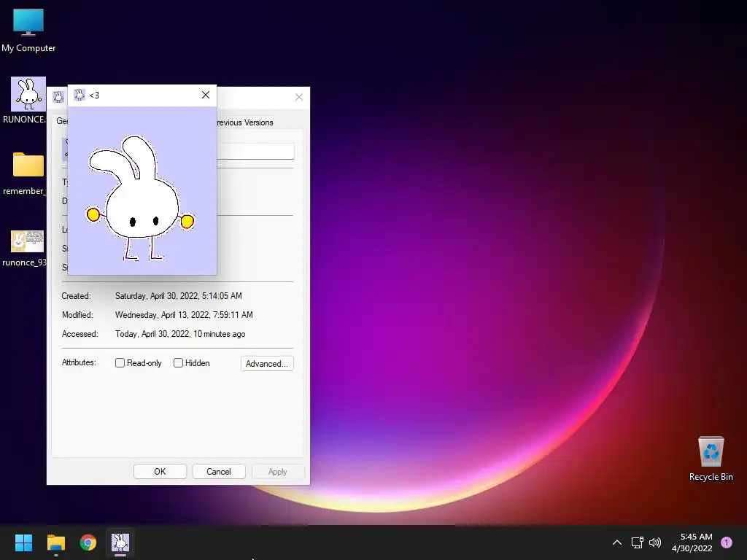
Task: Click the Modified date 'Wednesday, April 13, 2022, 7:59:11 AM'
Action: click(x=184, y=315)
